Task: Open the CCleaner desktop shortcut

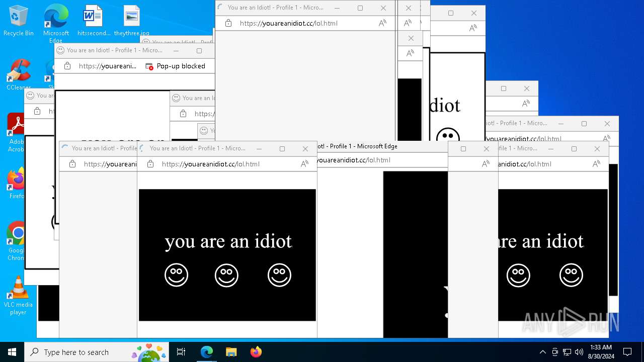Action: click(19, 74)
